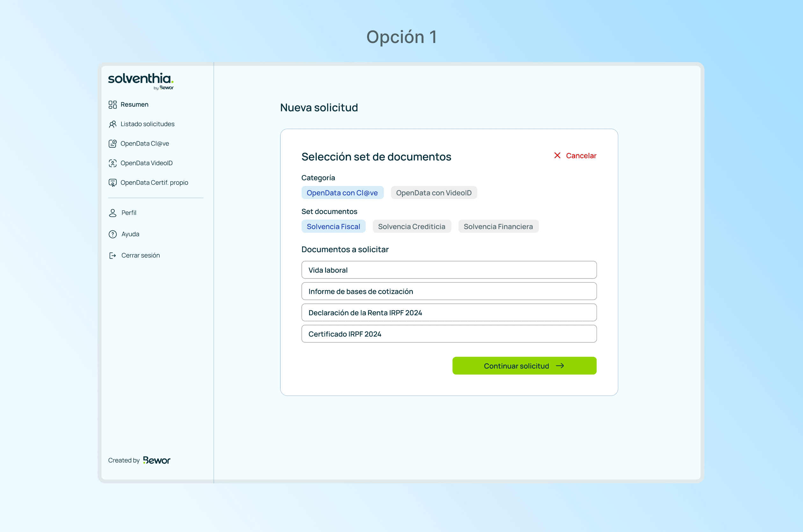The height and width of the screenshot is (532, 803).
Task: Click the red Cancelar link
Action: pyautogui.click(x=575, y=155)
